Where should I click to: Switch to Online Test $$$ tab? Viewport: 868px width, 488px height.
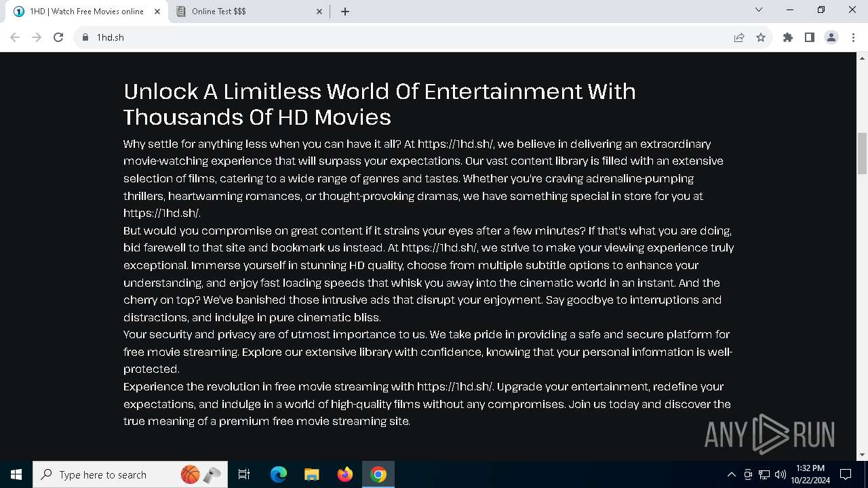[248, 12]
